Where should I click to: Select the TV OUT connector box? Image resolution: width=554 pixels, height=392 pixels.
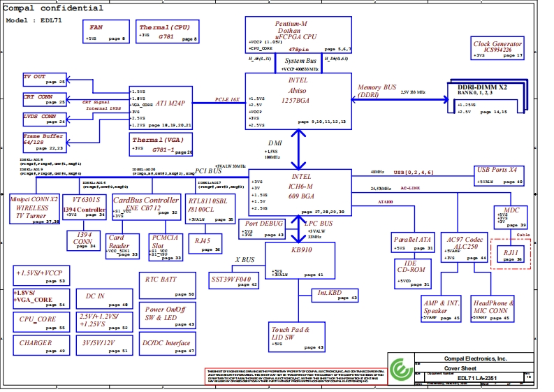(45, 79)
